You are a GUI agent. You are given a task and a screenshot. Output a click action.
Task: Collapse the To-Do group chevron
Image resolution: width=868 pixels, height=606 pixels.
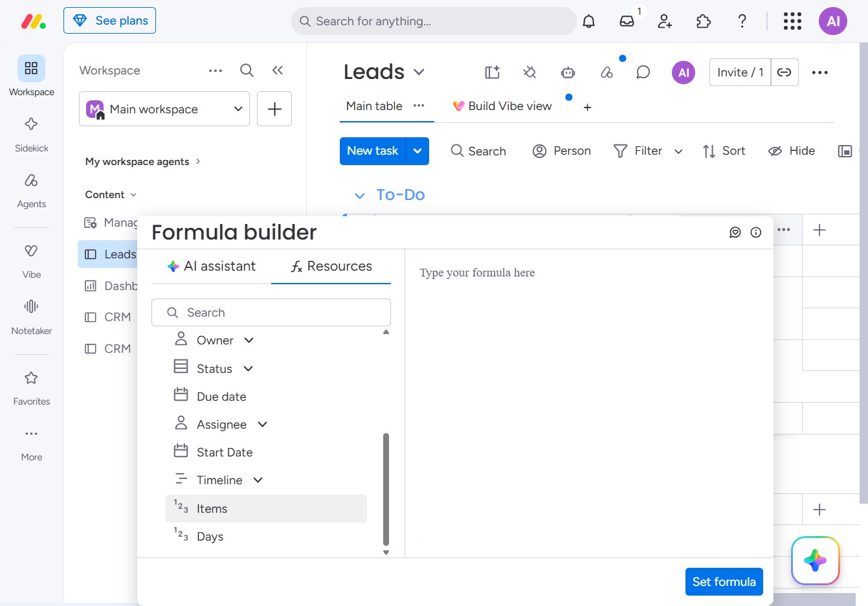pyautogui.click(x=360, y=195)
